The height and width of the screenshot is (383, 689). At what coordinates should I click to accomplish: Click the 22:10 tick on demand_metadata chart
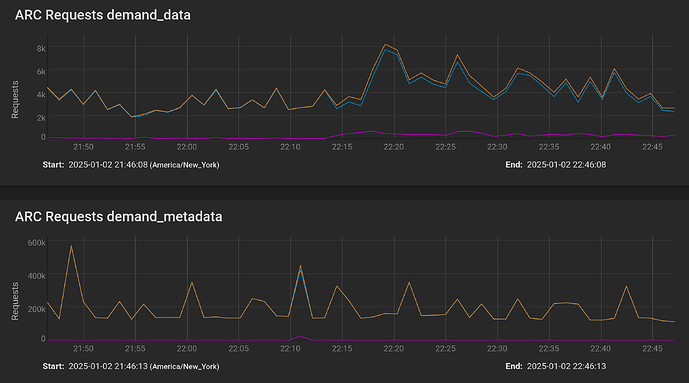[290, 348]
